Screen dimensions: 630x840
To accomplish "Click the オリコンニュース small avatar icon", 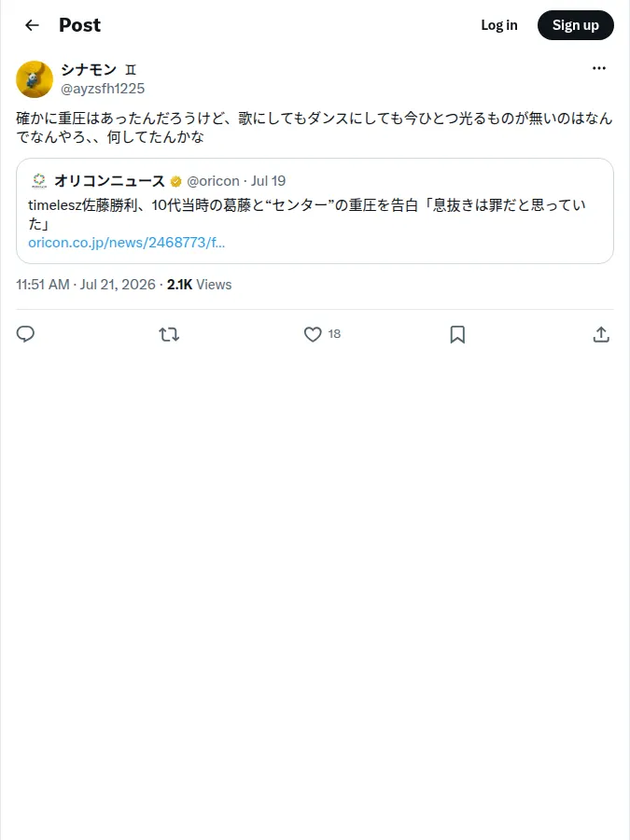I will 39,181.
